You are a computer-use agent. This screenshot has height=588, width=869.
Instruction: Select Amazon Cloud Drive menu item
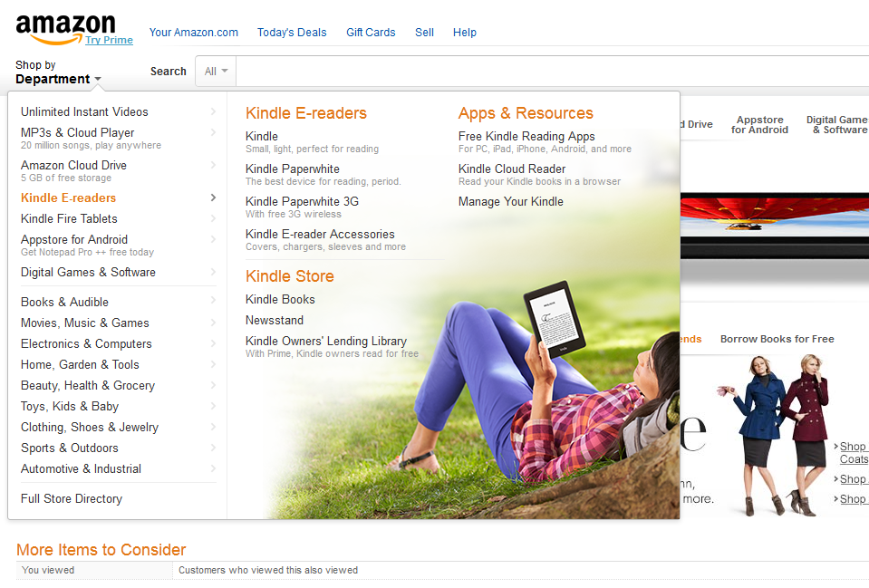tap(73, 166)
